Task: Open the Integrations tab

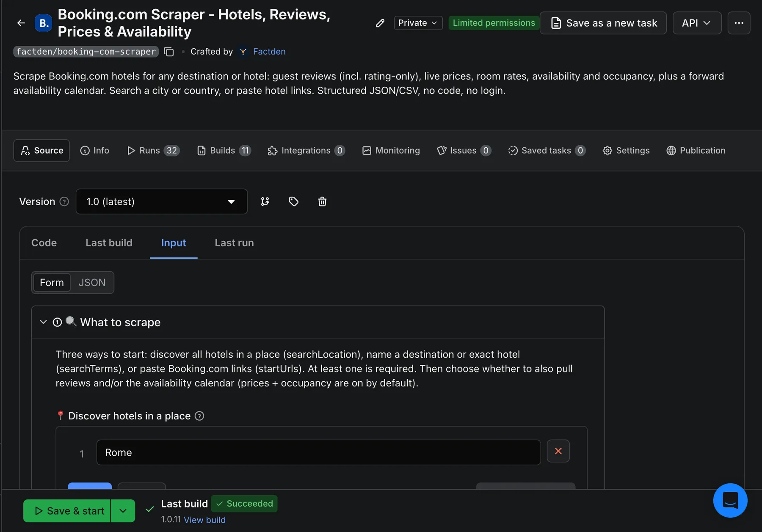Action: (306, 151)
